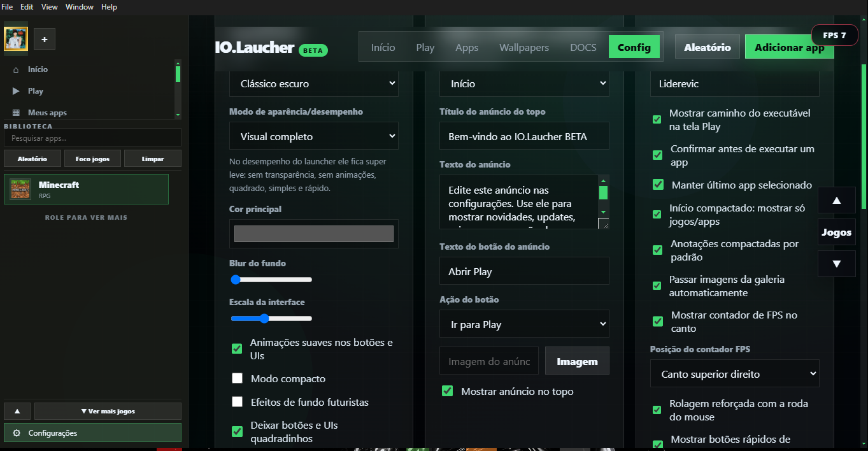Image resolution: width=868 pixels, height=451 pixels.
Task: Open the Início page dropdown in middle column
Action: coord(524,83)
